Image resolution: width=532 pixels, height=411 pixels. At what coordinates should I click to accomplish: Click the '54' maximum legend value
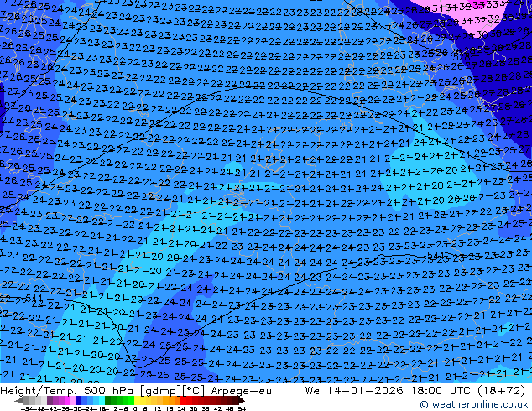[x=242, y=408]
